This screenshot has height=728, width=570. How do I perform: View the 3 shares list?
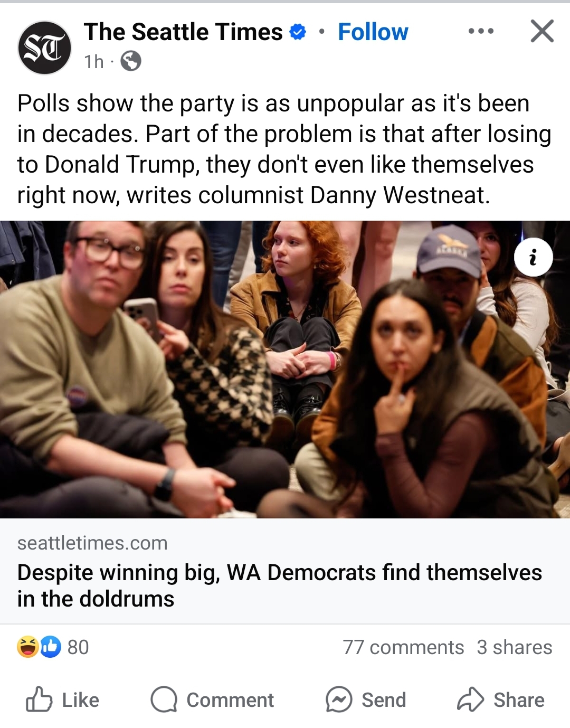click(x=515, y=647)
